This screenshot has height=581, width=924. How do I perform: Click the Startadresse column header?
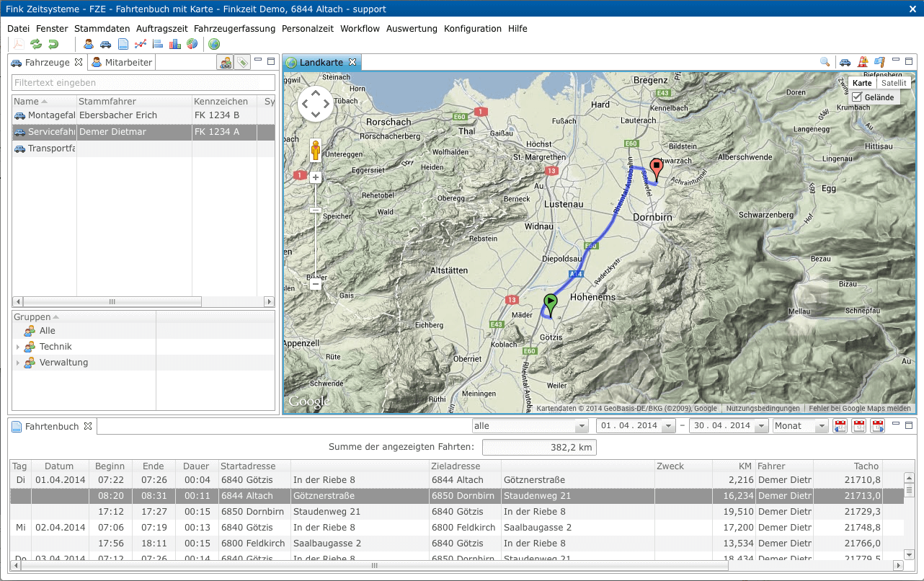coord(254,466)
